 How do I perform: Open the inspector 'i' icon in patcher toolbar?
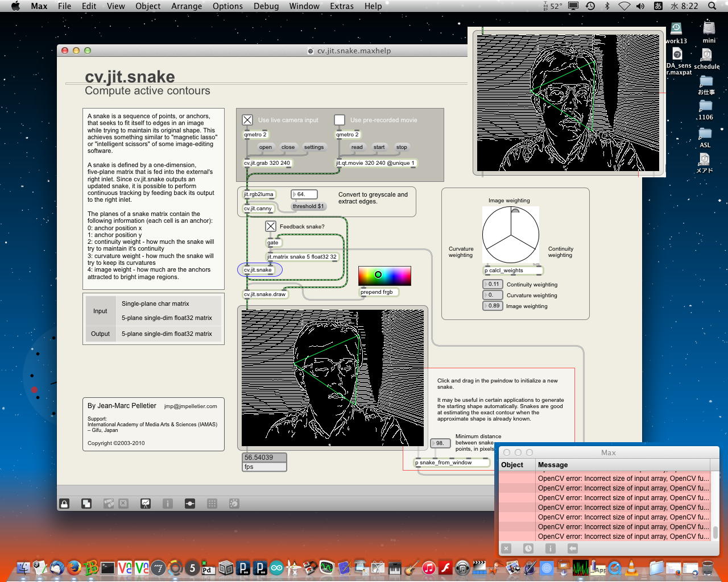(168, 504)
